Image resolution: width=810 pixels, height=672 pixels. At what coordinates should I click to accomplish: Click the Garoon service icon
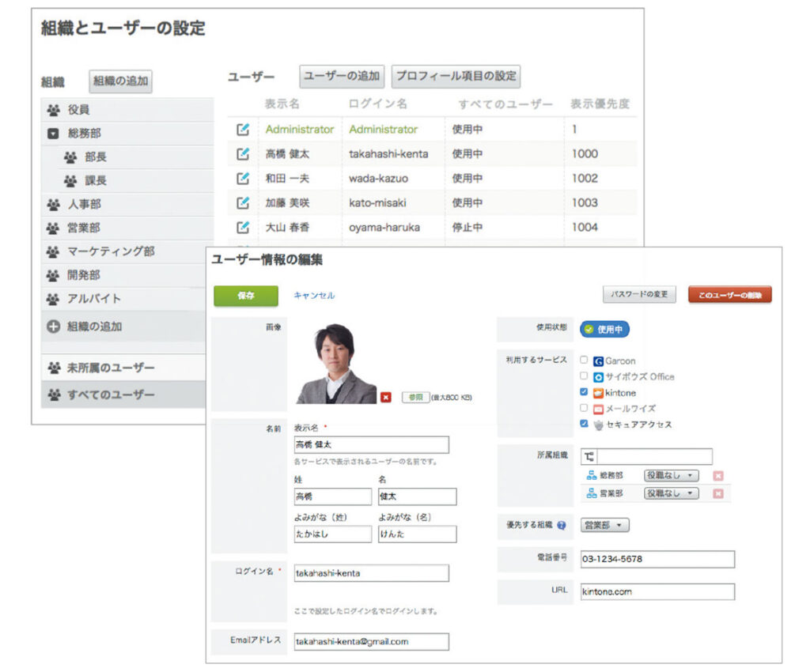599,361
